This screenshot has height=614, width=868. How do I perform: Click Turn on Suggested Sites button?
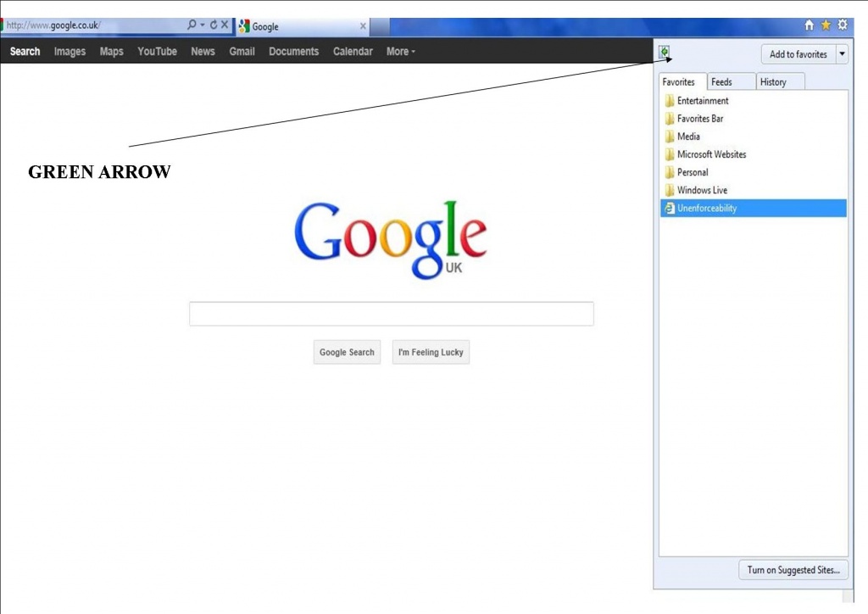(x=793, y=570)
